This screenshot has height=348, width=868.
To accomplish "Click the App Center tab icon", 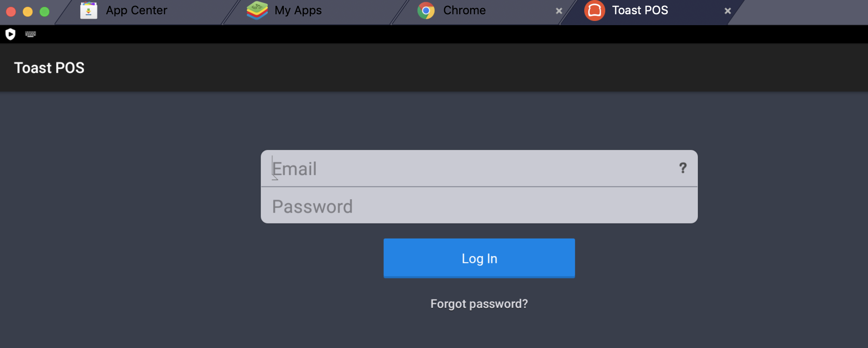I will click(x=89, y=10).
